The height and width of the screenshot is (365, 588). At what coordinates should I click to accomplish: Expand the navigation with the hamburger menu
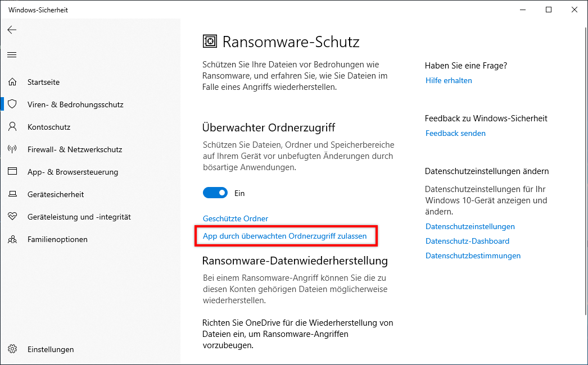click(x=12, y=54)
